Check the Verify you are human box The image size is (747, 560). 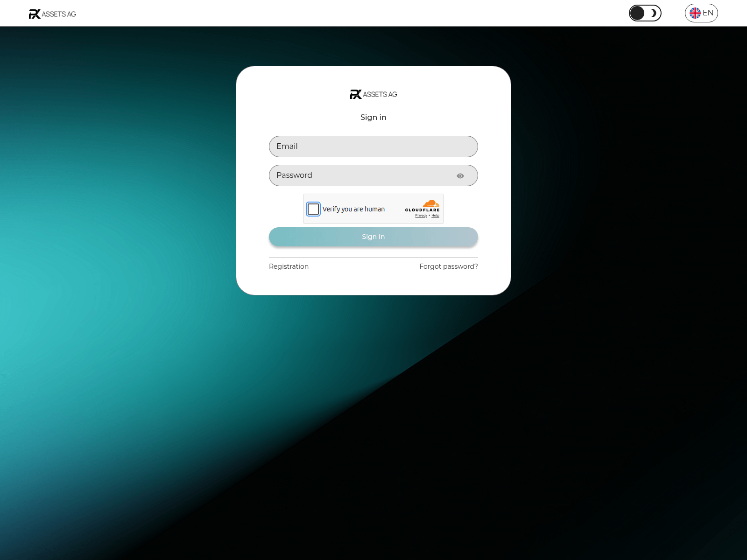coord(313,209)
